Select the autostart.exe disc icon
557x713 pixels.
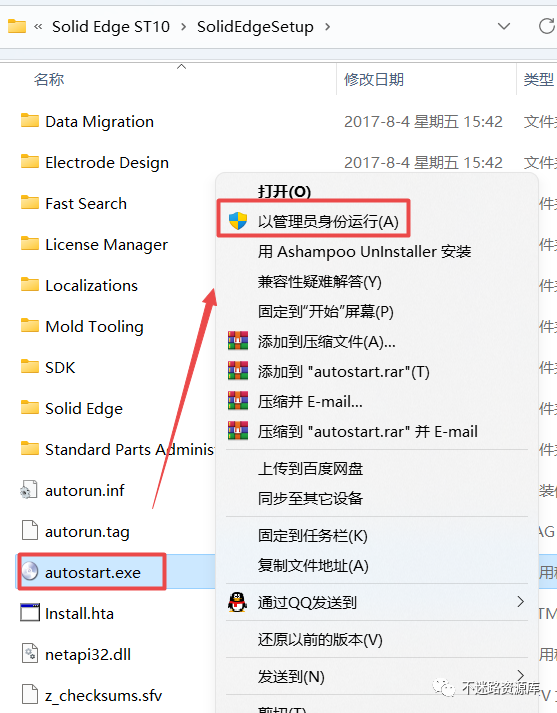(30, 572)
